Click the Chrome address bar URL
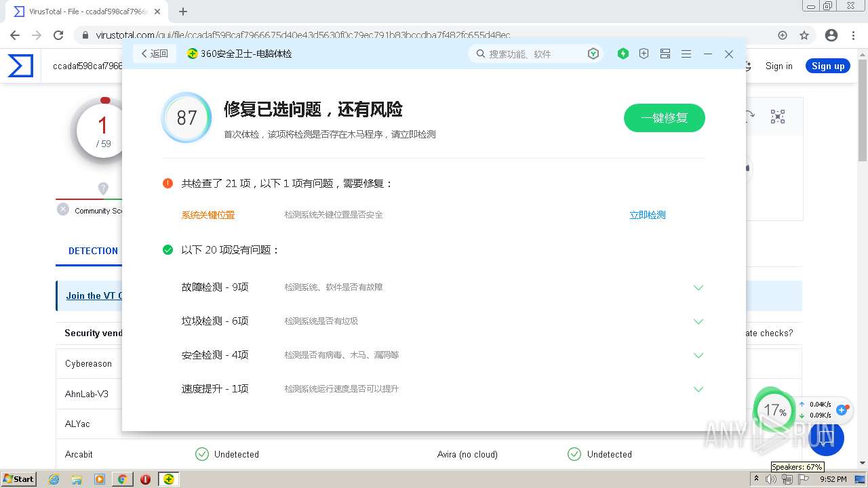 click(303, 35)
